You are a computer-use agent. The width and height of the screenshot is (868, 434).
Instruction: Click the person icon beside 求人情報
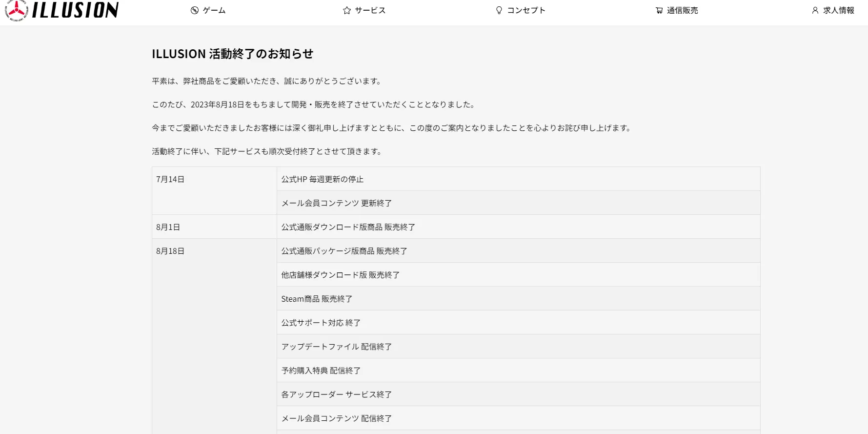coord(815,10)
